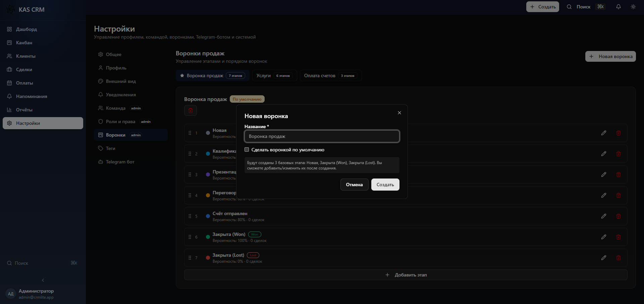Open the top bar Поиск search
The width and height of the screenshot is (644, 304).
coord(586,7)
